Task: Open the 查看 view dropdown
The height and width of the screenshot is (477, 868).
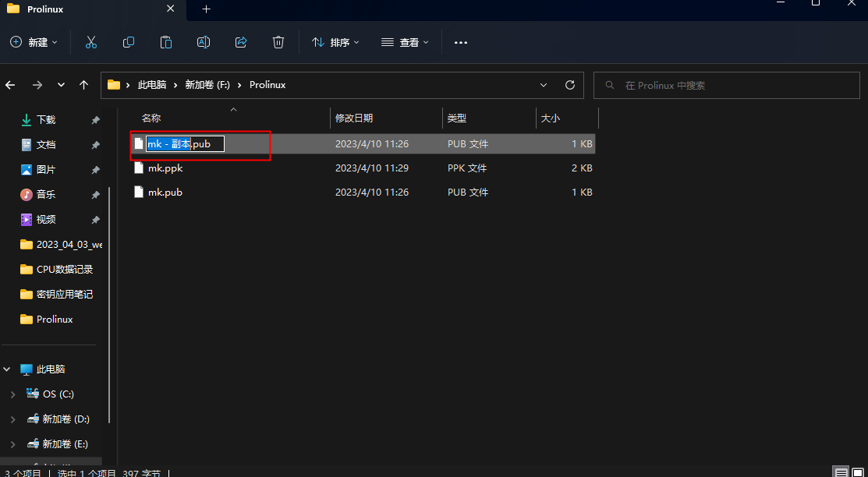Action: coord(406,42)
